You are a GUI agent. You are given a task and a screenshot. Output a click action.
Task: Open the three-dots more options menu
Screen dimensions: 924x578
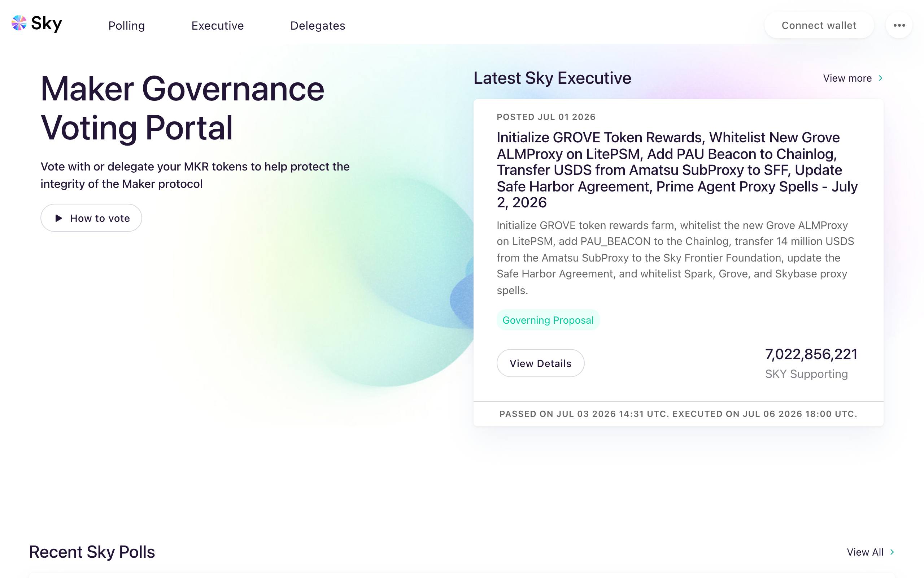(x=899, y=25)
